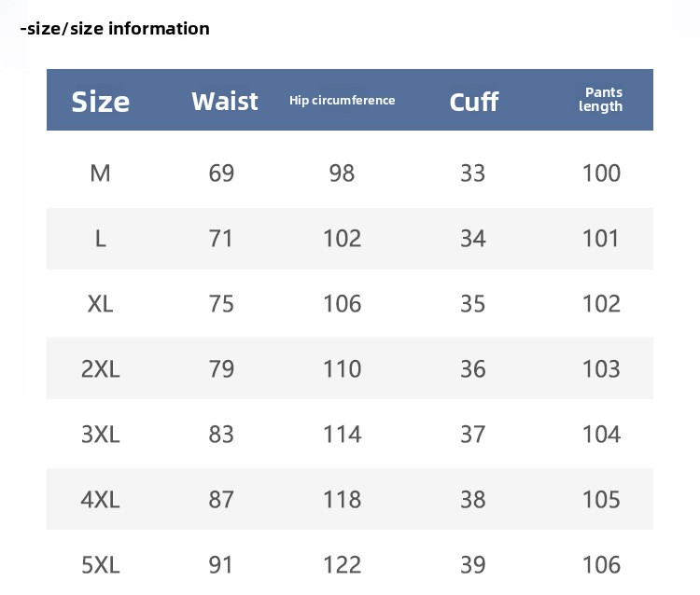Select the Pants length header
This screenshot has height=595, width=700.
(601, 100)
